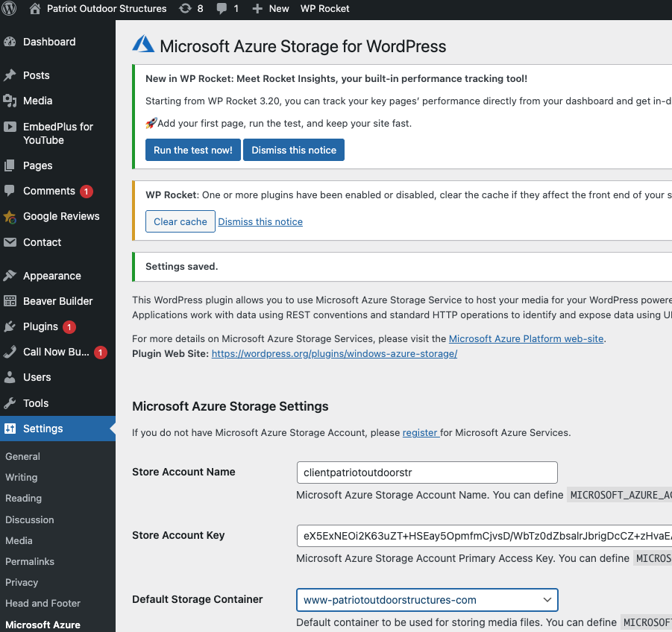Open WP Rocket admin bar menu

click(x=324, y=9)
